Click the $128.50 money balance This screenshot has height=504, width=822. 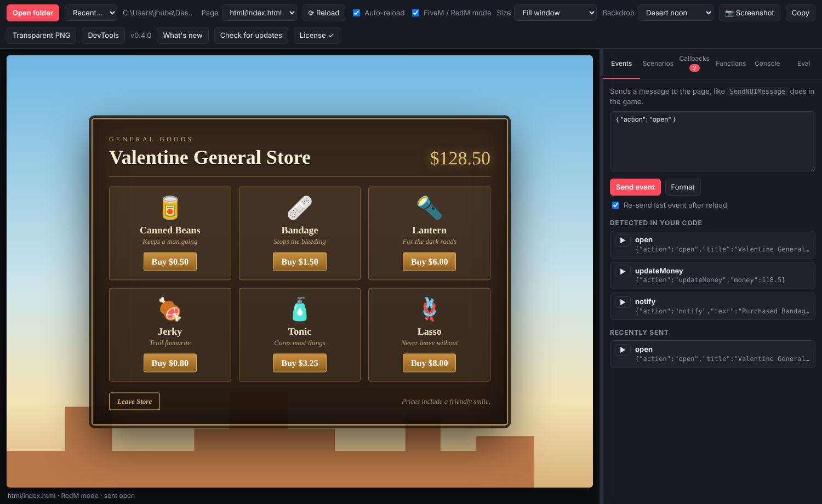(x=460, y=158)
